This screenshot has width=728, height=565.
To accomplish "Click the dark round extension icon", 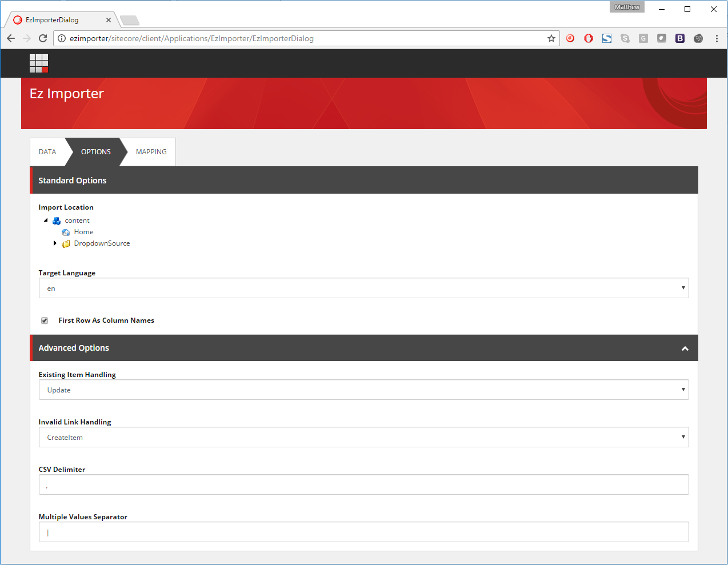I will [698, 38].
